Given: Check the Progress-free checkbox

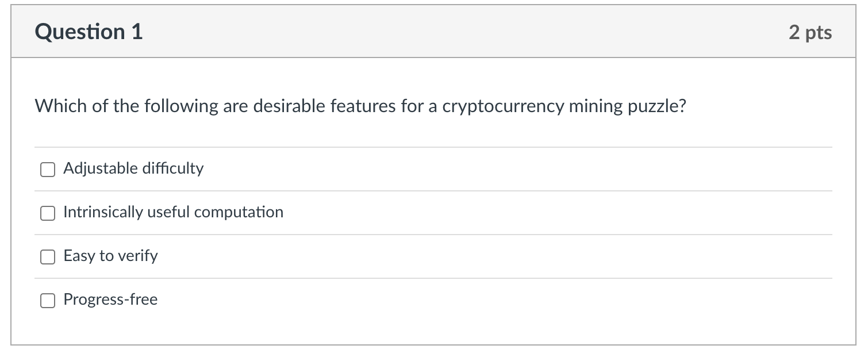Looking at the screenshot, I should pos(47,300).
